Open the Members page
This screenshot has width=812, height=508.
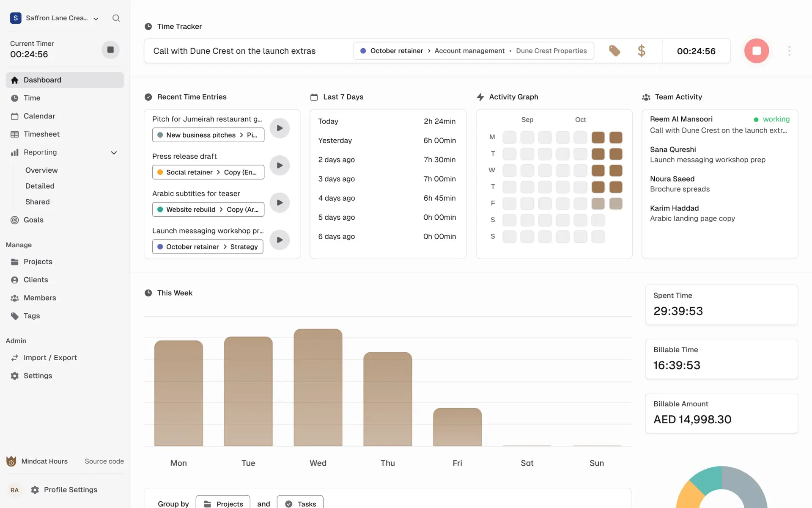click(x=65, y=298)
